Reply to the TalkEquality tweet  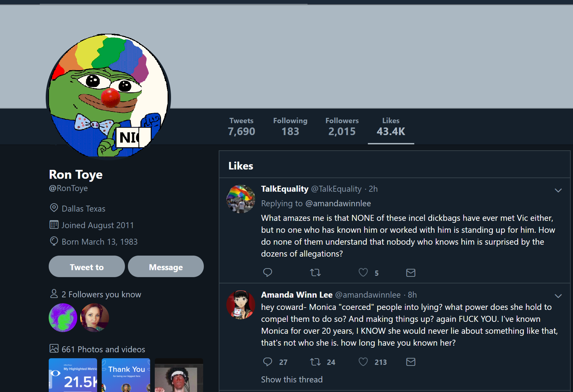(x=267, y=273)
